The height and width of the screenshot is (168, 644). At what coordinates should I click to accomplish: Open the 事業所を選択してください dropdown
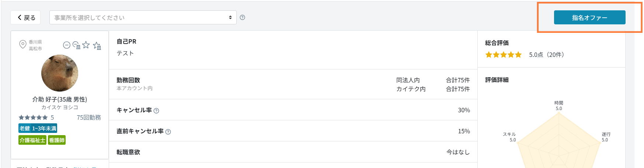click(x=143, y=17)
